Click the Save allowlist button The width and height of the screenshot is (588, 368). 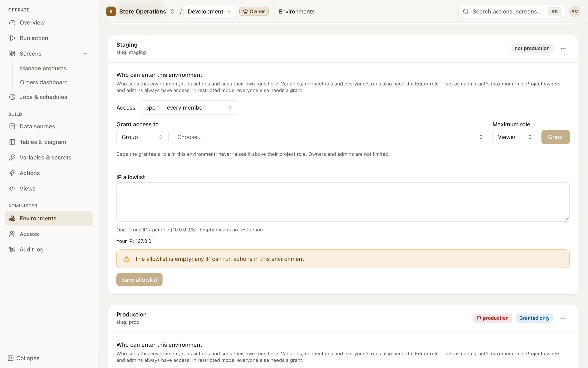(139, 280)
